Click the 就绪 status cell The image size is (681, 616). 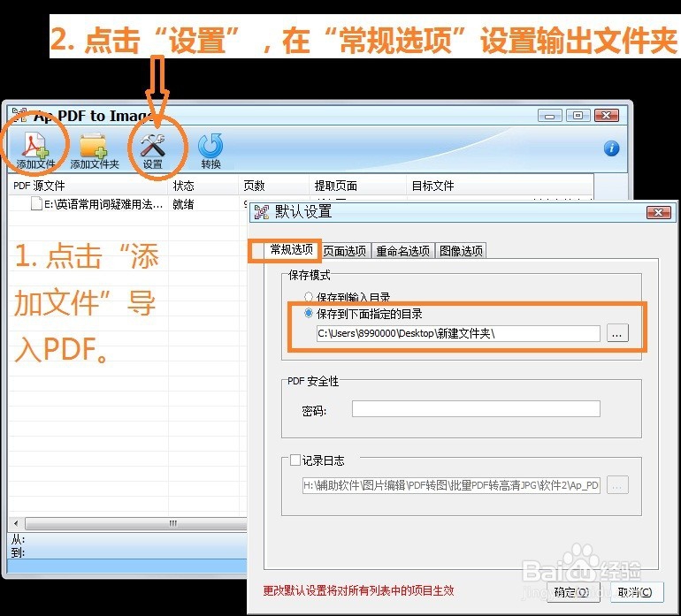183,204
